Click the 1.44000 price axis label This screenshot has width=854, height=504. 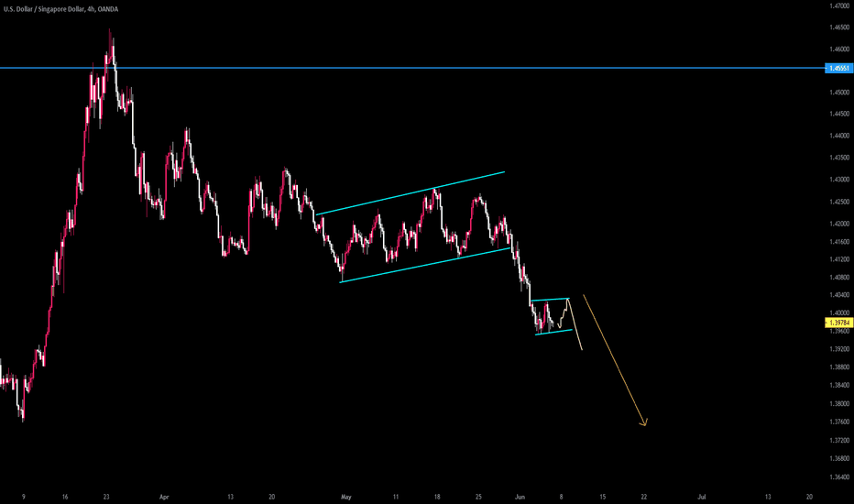839,136
